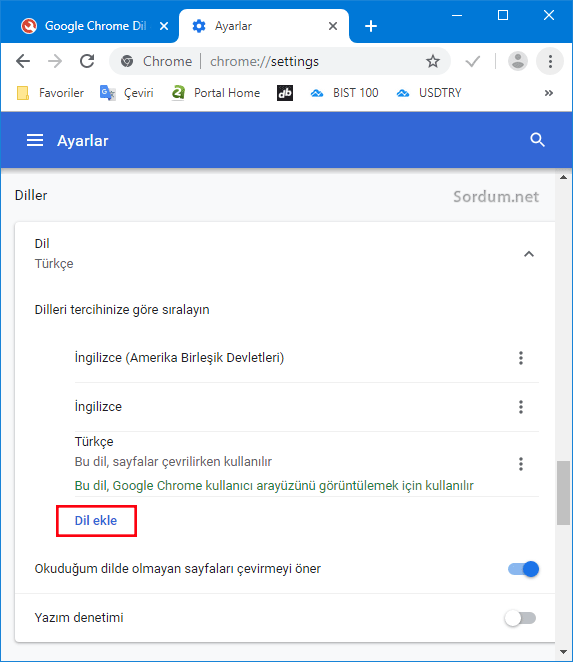Select the Ayarlar tab
This screenshot has height=662, width=573.
(x=264, y=26)
